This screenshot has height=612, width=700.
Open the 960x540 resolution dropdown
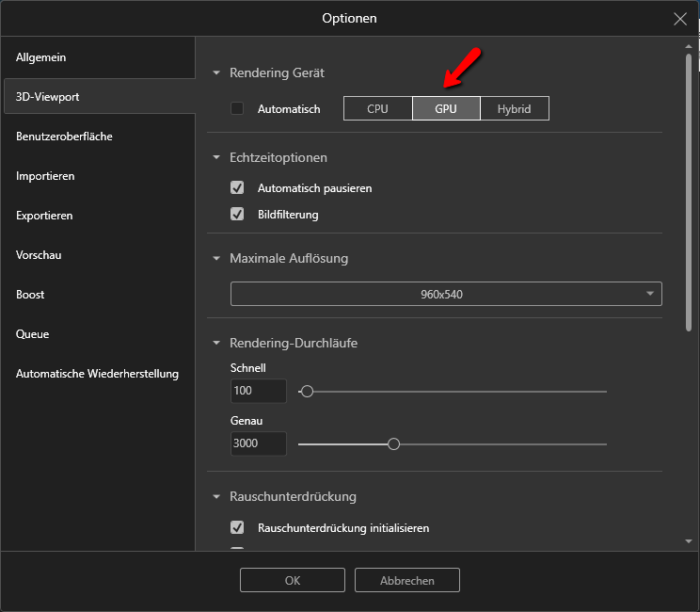click(x=446, y=294)
